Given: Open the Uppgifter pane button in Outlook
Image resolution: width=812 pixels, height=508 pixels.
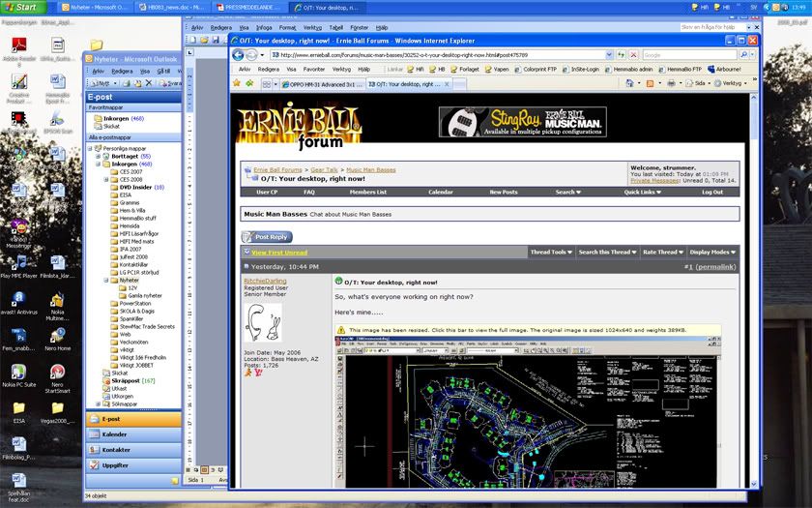Looking at the screenshot, I should 133,465.
